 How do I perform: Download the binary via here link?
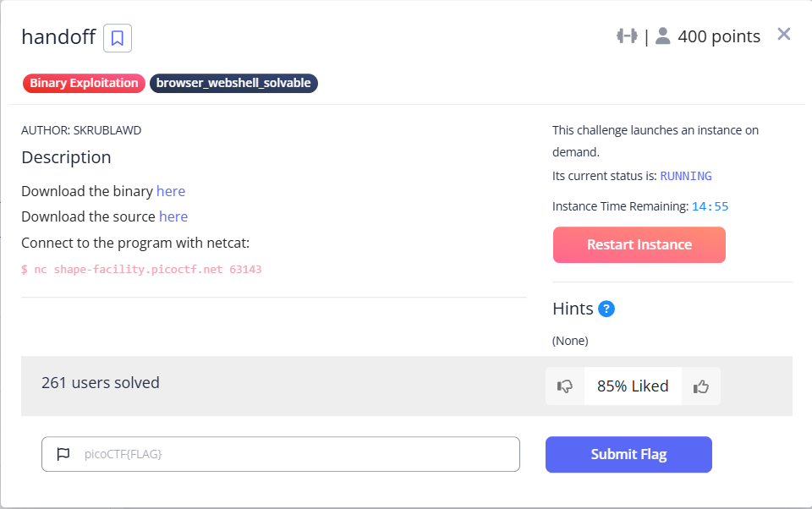click(x=170, y=192)
